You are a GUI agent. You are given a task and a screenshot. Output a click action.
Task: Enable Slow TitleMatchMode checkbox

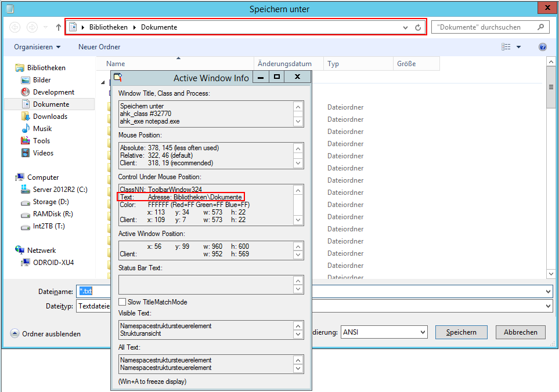click(122, 302)
